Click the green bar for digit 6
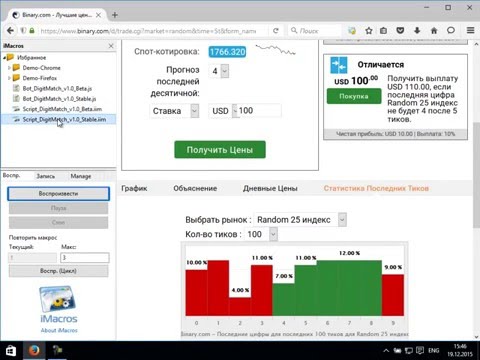The height and width of the screenshot is (360, 480). click(x=327, y=288)
